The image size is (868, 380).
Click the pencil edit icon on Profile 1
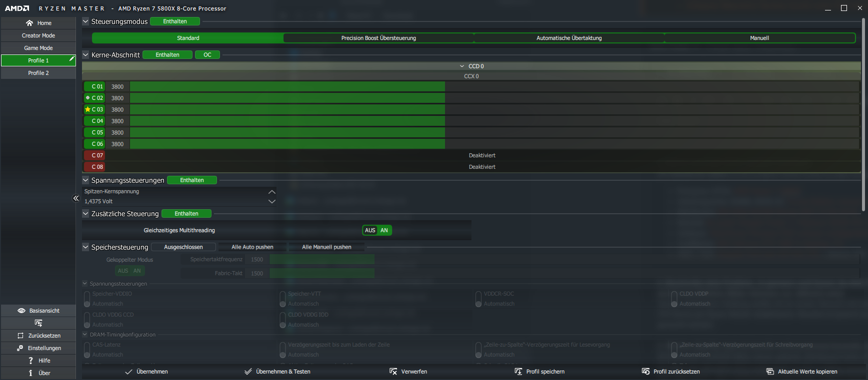tap(71, 59)
